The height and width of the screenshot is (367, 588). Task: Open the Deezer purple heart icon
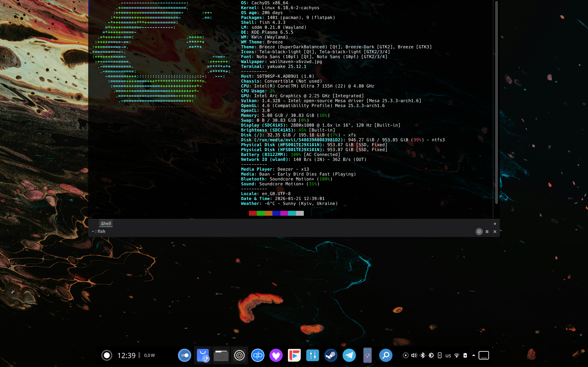pyautogui.click(x=276, y=355)
